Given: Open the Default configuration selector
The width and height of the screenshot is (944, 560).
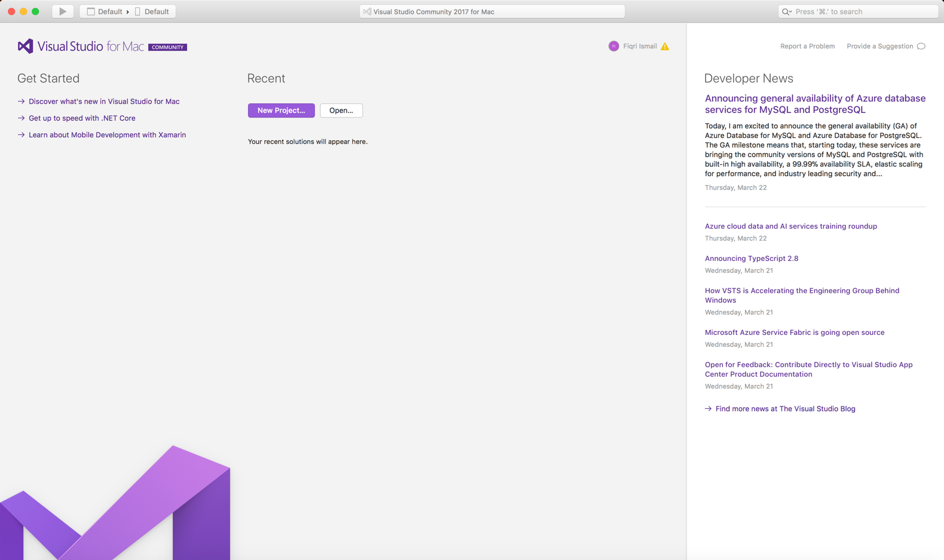Looking at the screenshot, I should (x=104, y=11).
